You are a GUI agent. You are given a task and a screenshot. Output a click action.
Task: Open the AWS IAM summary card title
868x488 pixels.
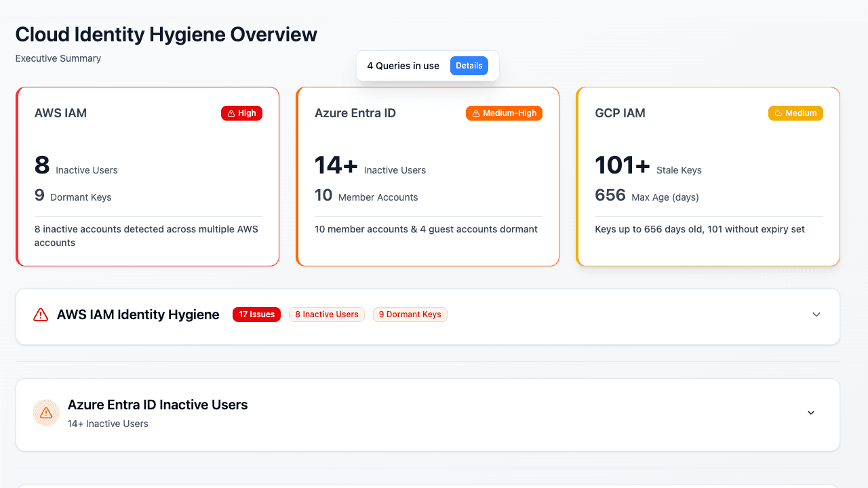point(60,113)
